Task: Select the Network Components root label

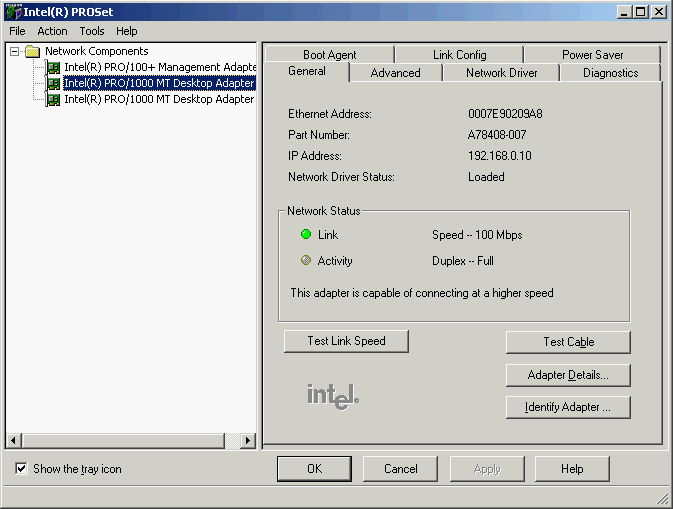Action: (97, 52)
